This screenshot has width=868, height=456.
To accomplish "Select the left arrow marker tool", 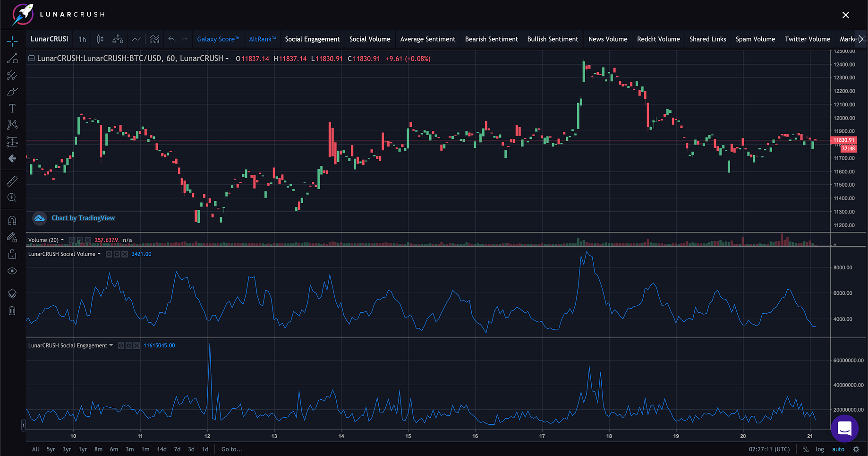I will coord(12,158).
